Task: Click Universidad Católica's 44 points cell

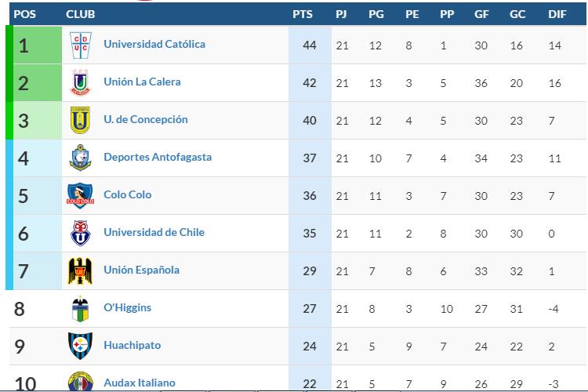Action: click(309, 45)
